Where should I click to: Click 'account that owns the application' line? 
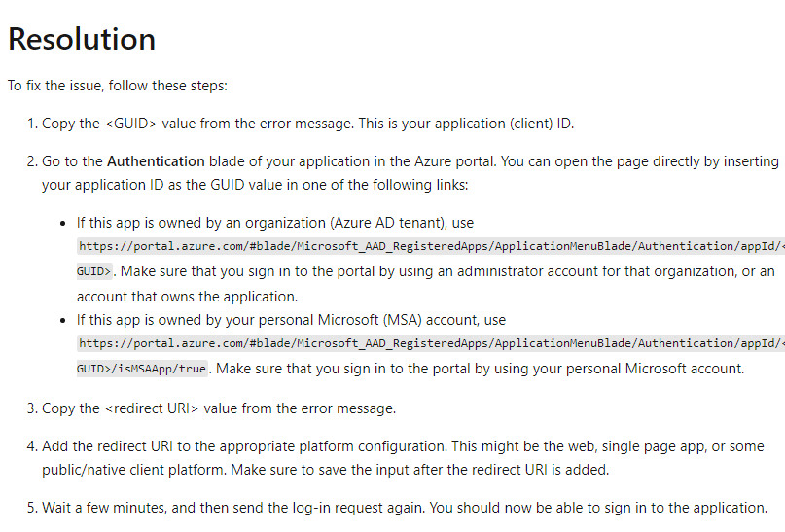pyautogui.click(x=187, y=297)
